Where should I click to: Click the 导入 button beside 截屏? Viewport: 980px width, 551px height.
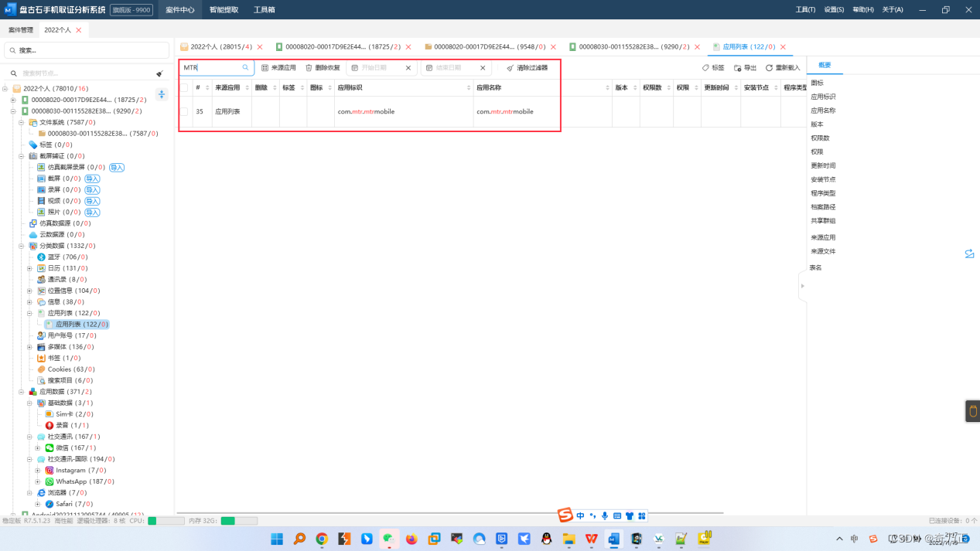(92, 179)
